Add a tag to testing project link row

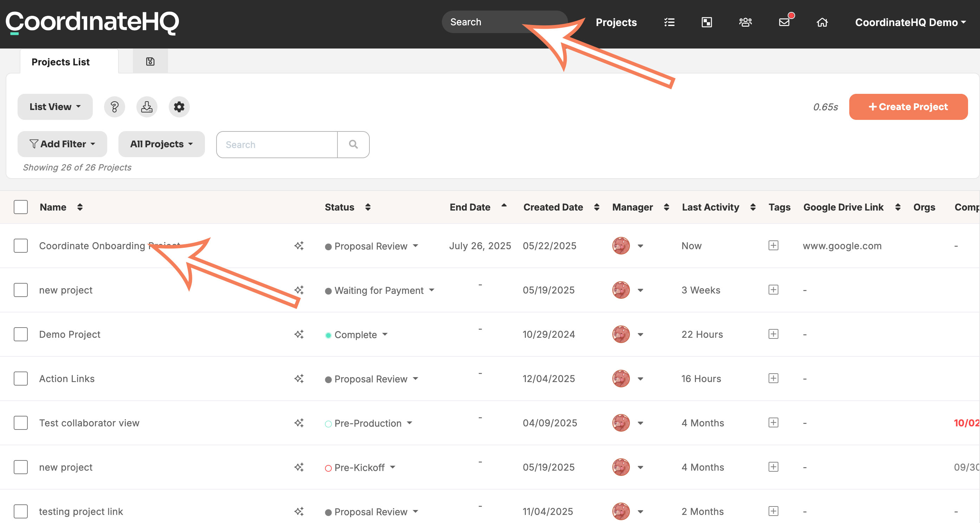tap(773, 511)
